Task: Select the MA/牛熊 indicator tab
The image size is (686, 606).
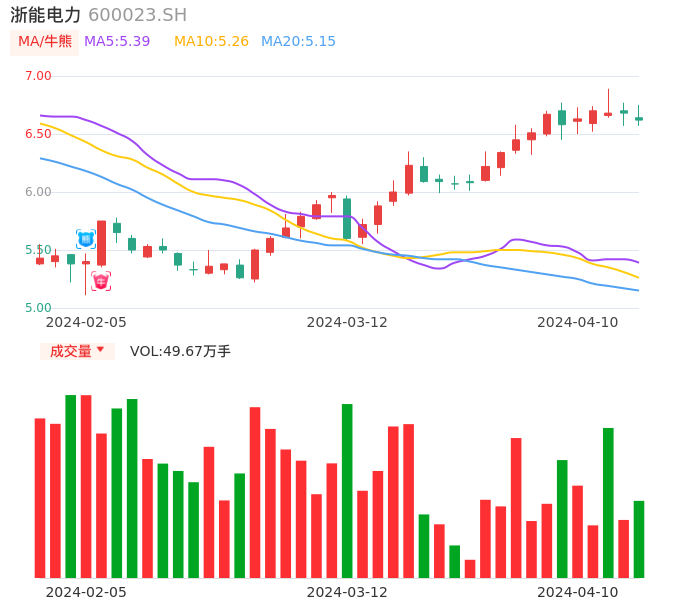Action: (x=45, y=42)
